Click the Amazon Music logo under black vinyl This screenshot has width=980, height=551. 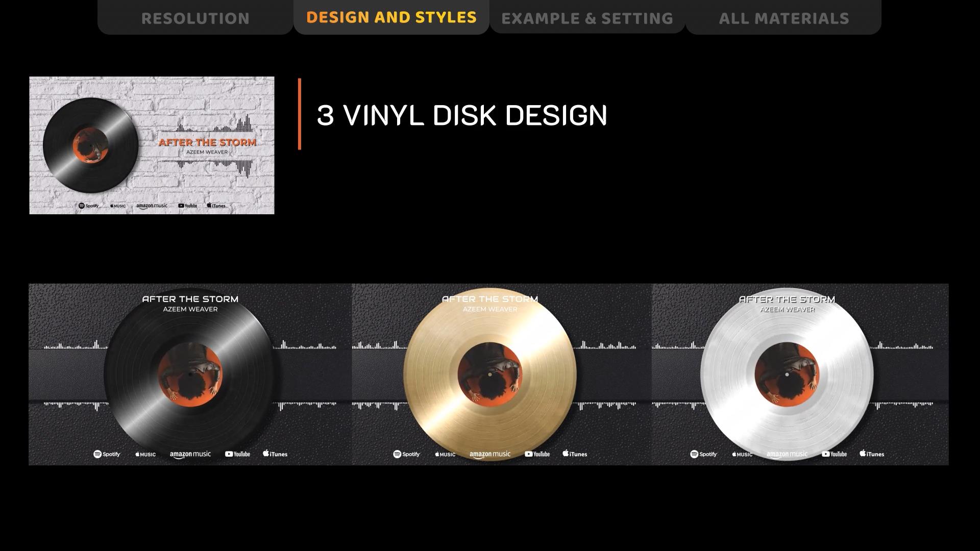coord(190,454)
